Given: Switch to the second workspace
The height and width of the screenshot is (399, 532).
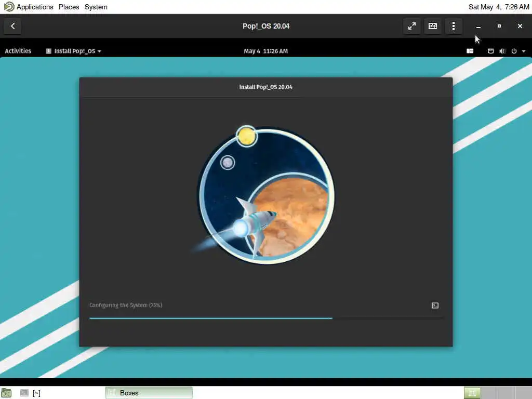Looking at the screenshot, I should pyautogui.click(x=489, y=393).
